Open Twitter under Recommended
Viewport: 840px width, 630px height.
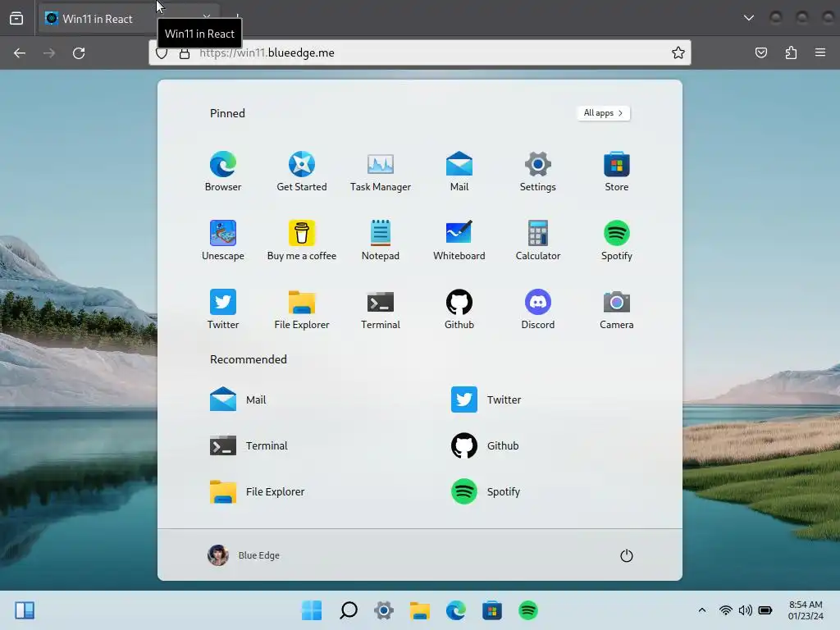[486, 399]
